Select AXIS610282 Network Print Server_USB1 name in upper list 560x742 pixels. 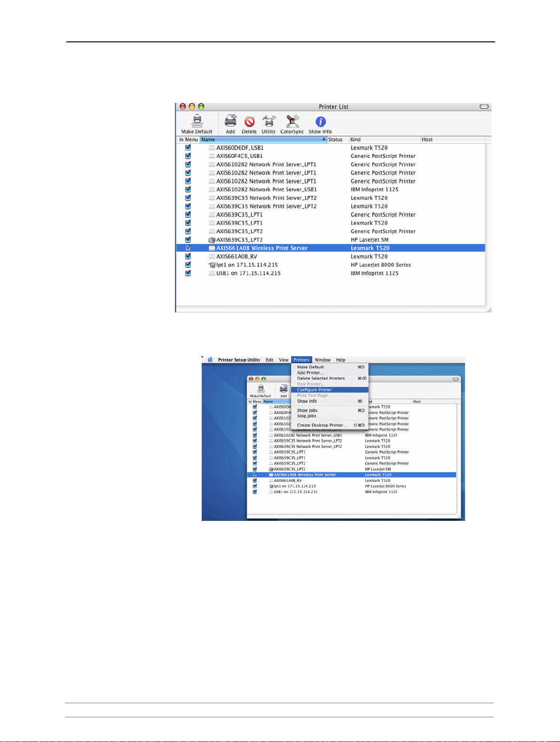(x=267, y=190)
